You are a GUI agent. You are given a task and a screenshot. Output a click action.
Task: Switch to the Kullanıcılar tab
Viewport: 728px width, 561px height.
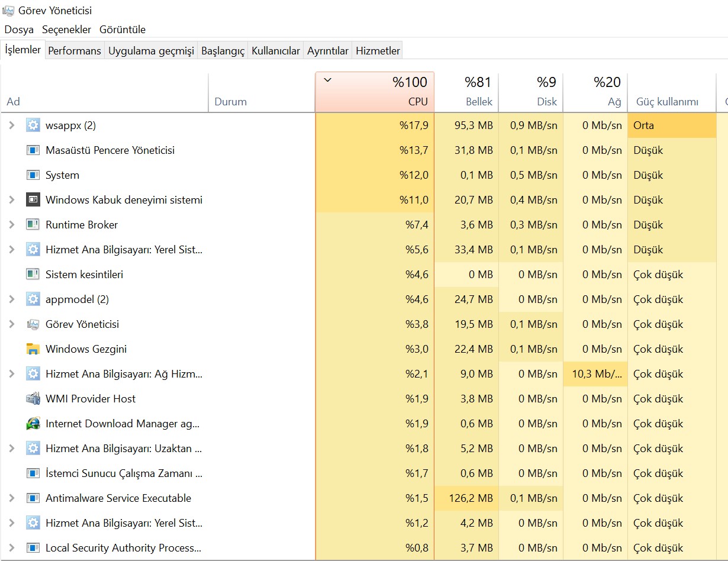coord(276,51)
